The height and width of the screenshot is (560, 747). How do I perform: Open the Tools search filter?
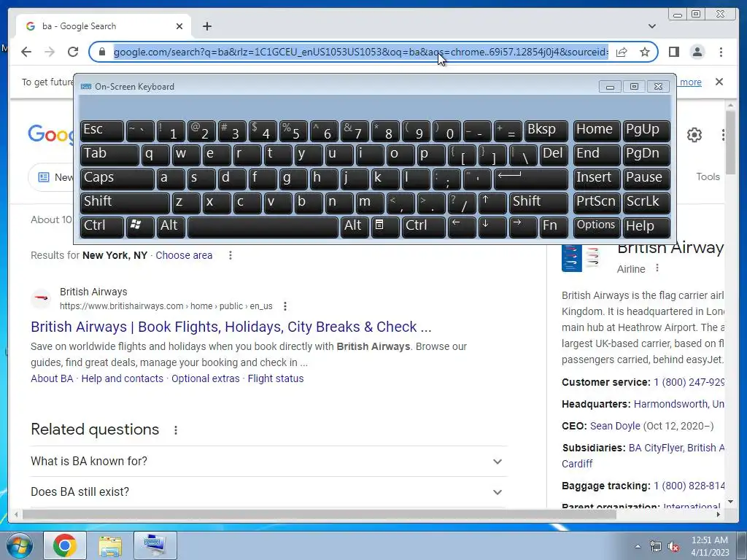[x=708, y=176]
